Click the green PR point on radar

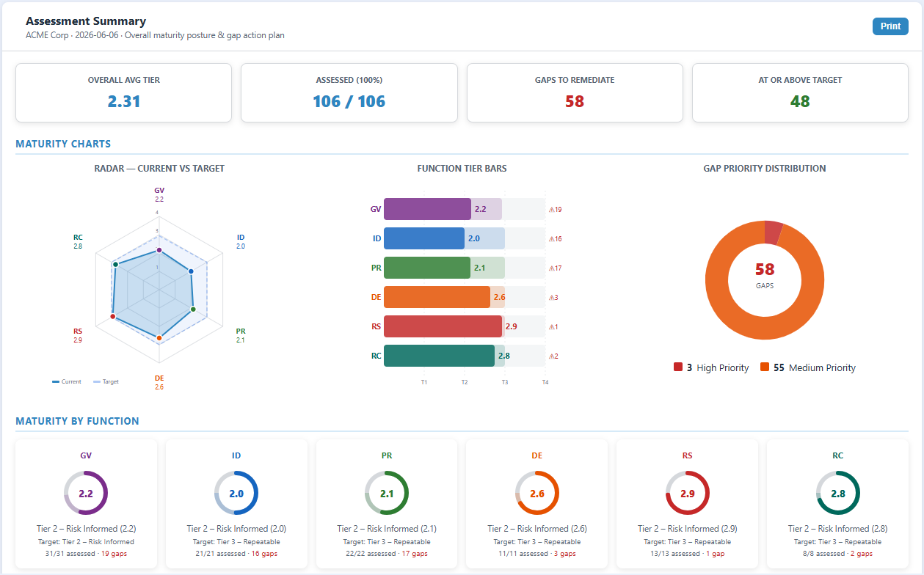pos(193,310)
